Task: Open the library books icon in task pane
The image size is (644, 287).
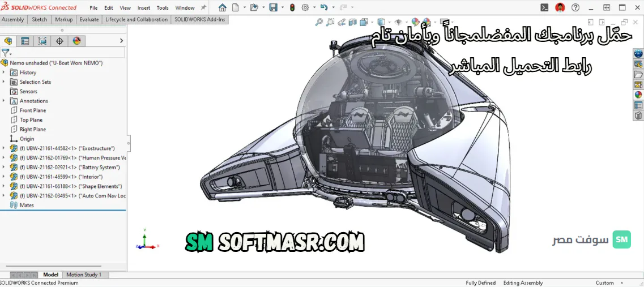Action: point(638,115)
